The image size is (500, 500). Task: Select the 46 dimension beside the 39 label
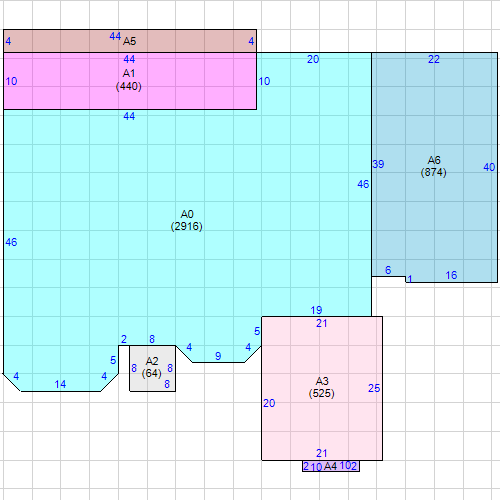pos(363,184)
